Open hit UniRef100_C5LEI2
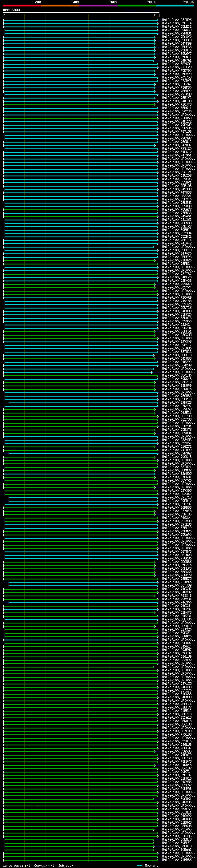This screenshot has width=197, height=868. pos(177,26)
